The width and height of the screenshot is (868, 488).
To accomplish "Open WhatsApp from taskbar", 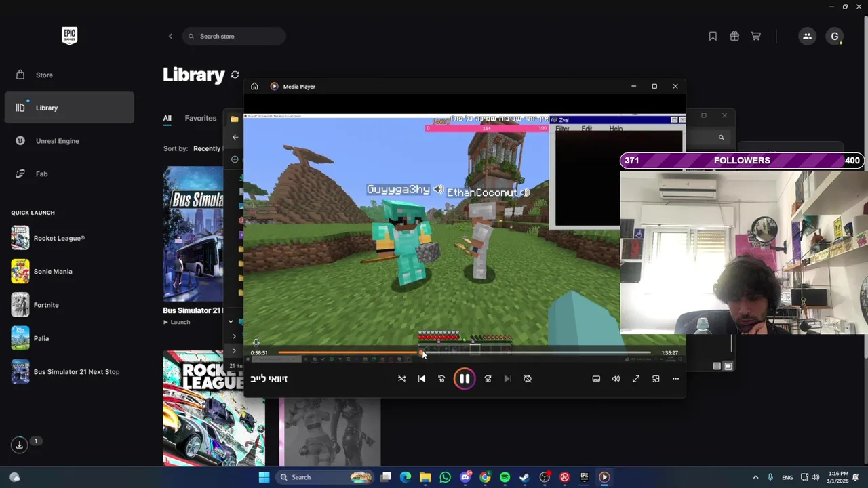I will [x=445, y=477].
